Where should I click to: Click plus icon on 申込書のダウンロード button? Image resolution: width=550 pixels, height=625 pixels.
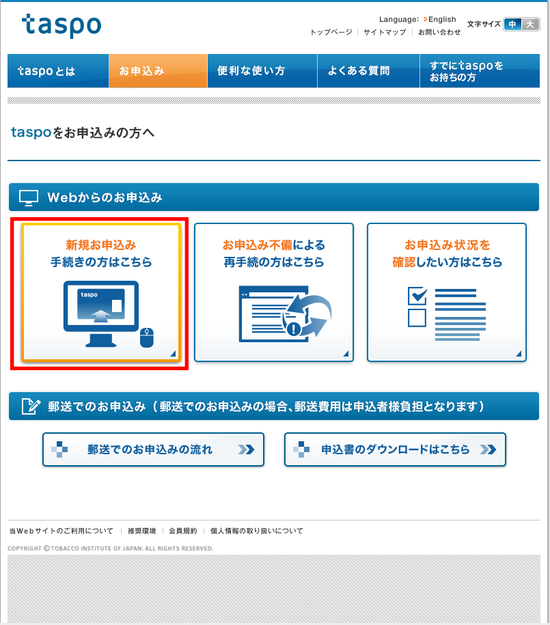[301, 450]
